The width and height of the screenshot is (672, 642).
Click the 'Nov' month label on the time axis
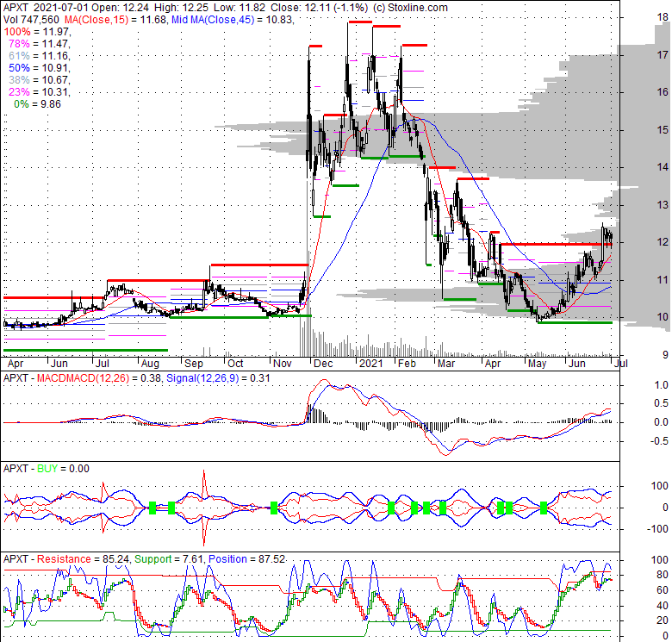pyautogui.click(x=283, y=364)
